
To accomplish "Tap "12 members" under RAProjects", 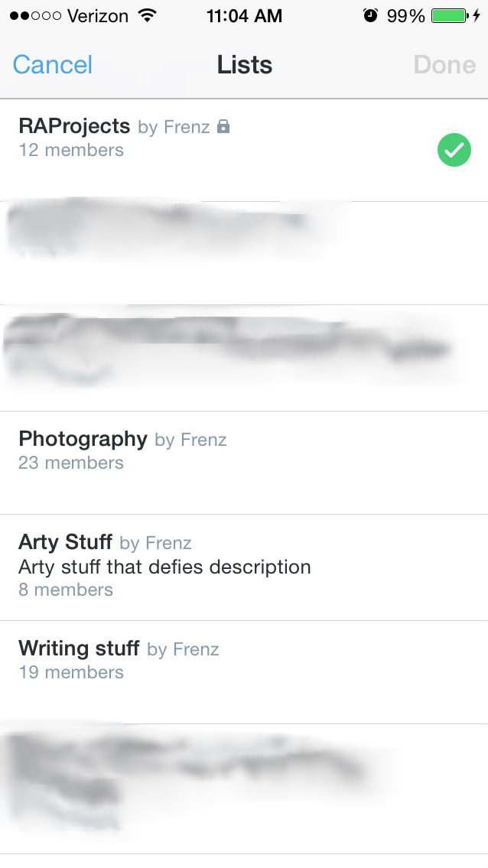I will (71, 150).
